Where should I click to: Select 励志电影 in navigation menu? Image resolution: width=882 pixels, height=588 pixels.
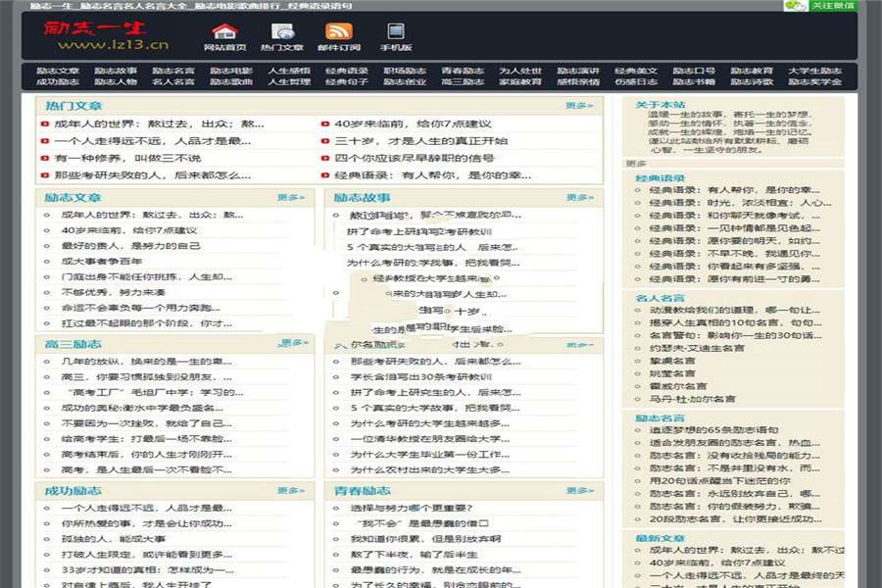pyautogui.click(x=231, y=71)
